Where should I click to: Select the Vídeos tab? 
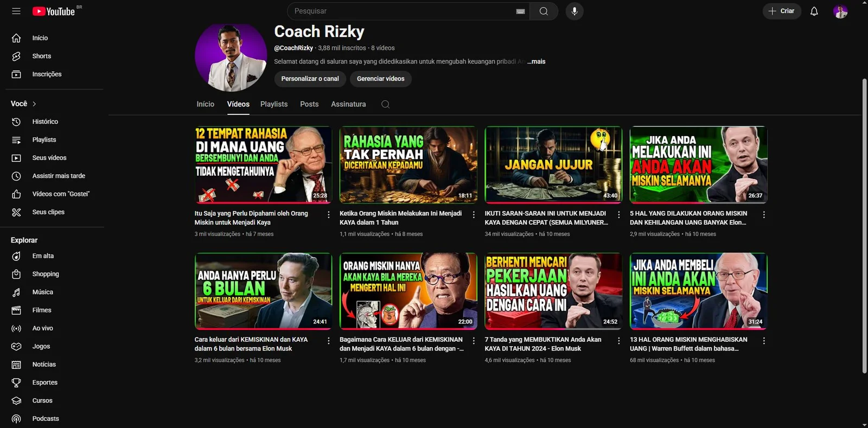[238, 104]
